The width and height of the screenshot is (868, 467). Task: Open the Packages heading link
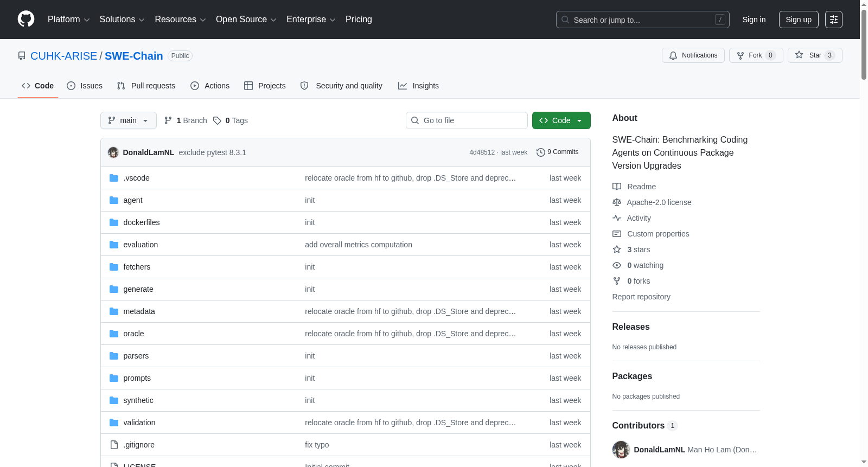[x=632, y=376]
